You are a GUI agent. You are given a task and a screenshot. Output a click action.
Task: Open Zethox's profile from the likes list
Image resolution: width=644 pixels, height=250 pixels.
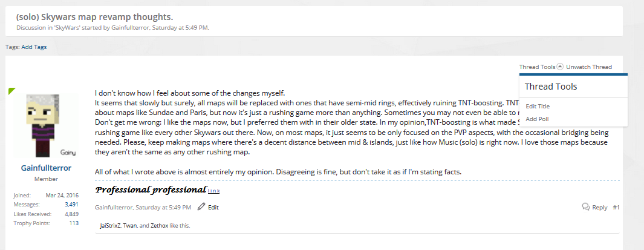tap(159, 226)
